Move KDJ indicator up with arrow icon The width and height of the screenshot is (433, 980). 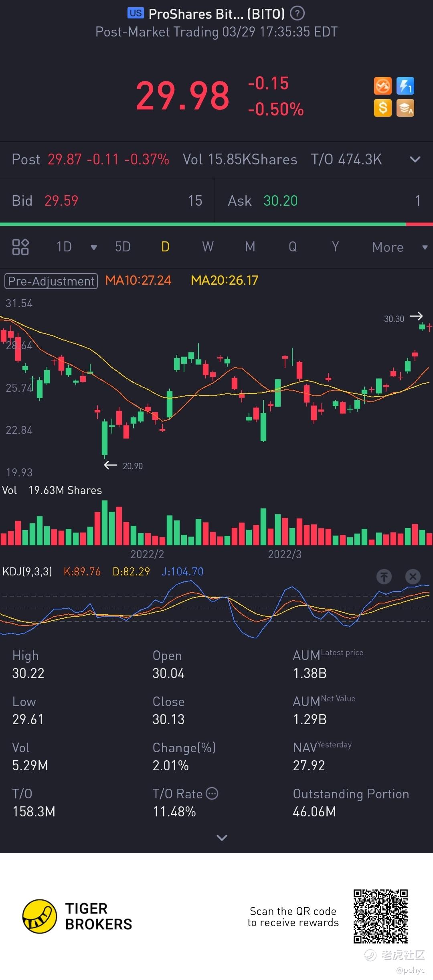coord(384,577)
